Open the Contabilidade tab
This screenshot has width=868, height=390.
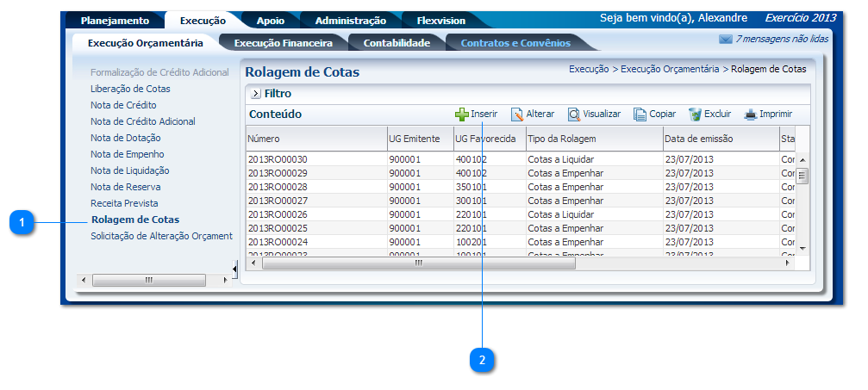396,42
